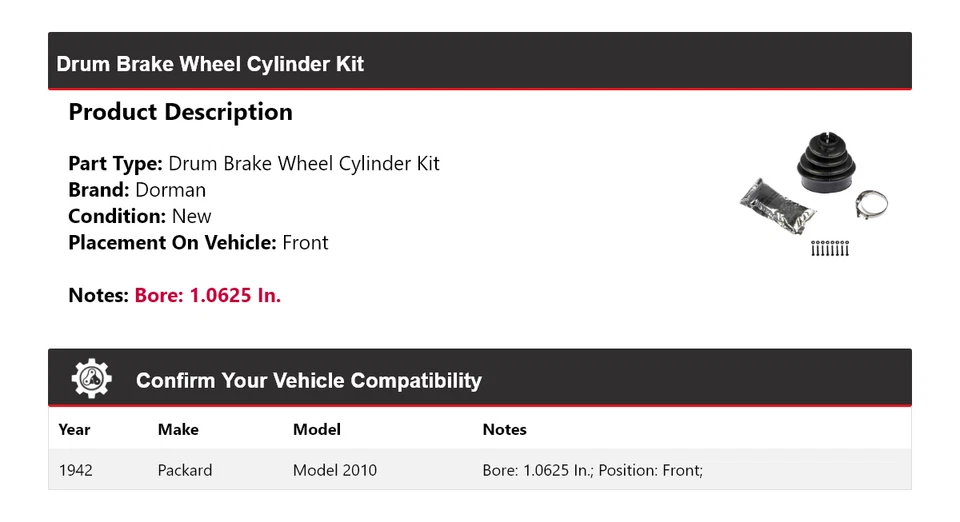Image resolution: width=960 pixels, height=522 pixels.
Task: Click the Bore and Position notes cell
Action: pos(593,470)
